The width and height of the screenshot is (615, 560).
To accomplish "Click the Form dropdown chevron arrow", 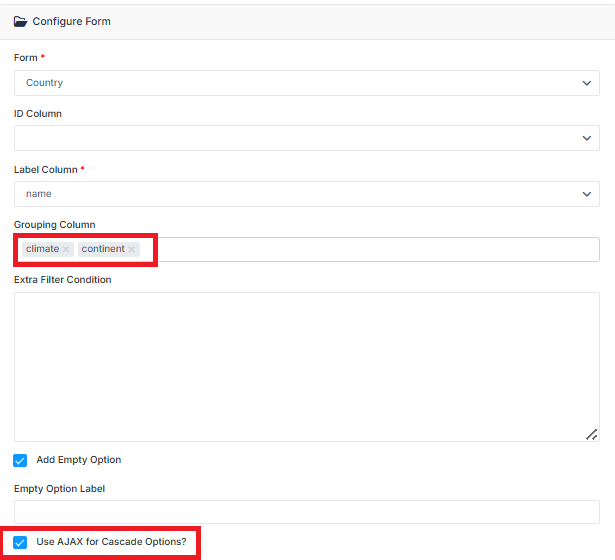I will [x=586, y=83].
